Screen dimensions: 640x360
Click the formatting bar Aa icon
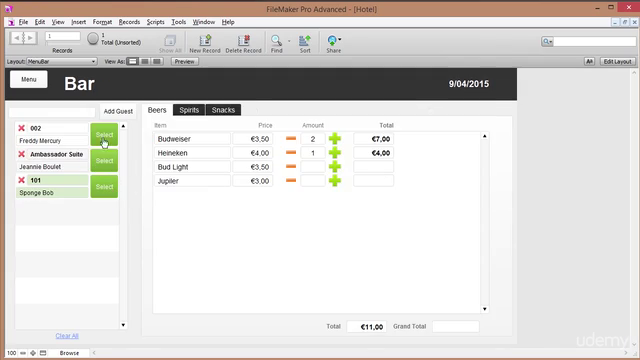click(x=589, y=62)
